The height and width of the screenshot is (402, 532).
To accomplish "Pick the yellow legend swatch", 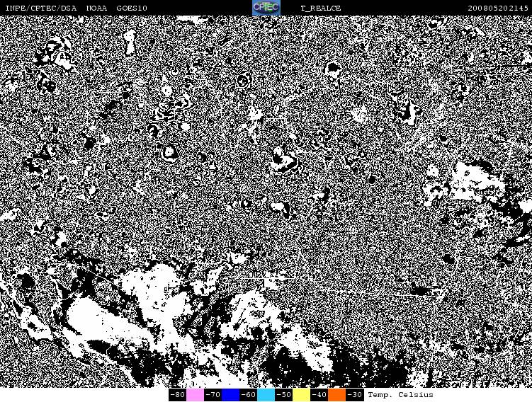I will 301,395.
